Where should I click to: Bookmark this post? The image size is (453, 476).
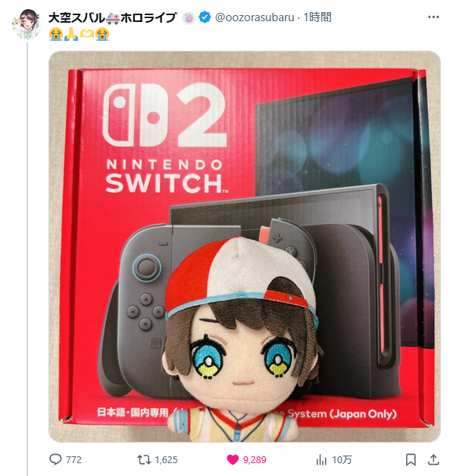tap(411, 459)
